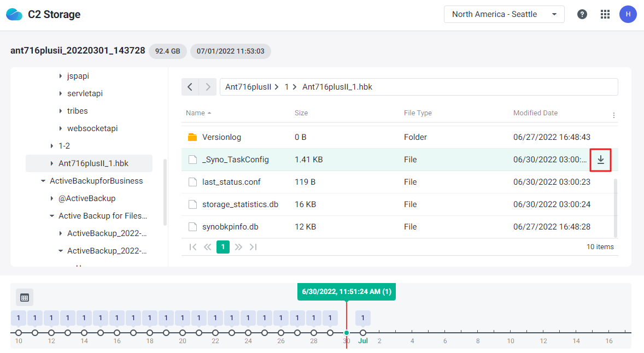Open the help question mark icon
This screenshot has width=644, height=353.
(582, 14)
